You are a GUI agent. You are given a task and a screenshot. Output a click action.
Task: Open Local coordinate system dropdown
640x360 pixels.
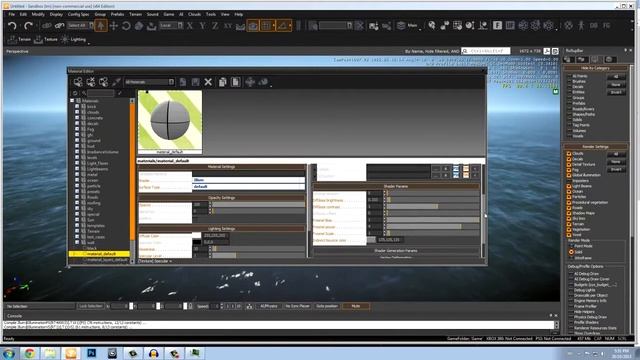click(x=171, y=25)
